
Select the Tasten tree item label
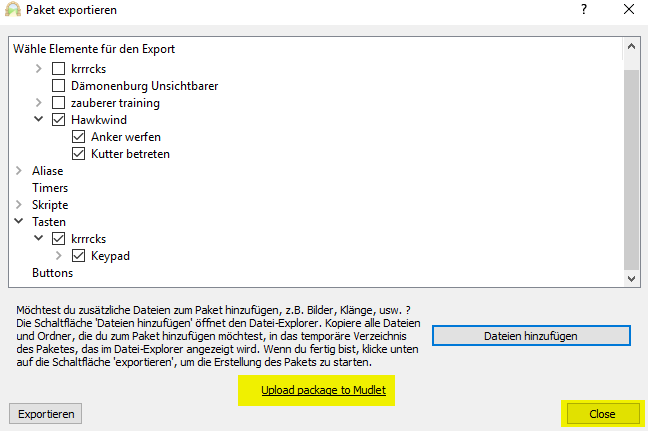[49, 222]
